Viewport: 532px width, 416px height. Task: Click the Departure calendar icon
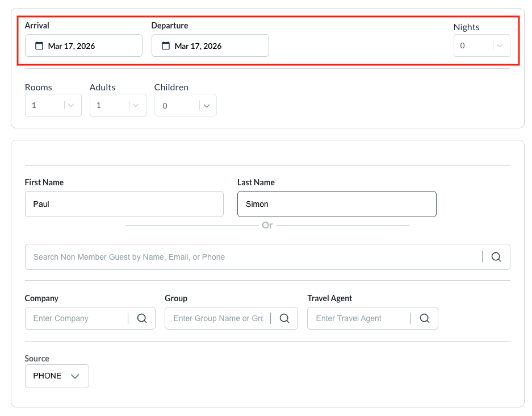166,46
